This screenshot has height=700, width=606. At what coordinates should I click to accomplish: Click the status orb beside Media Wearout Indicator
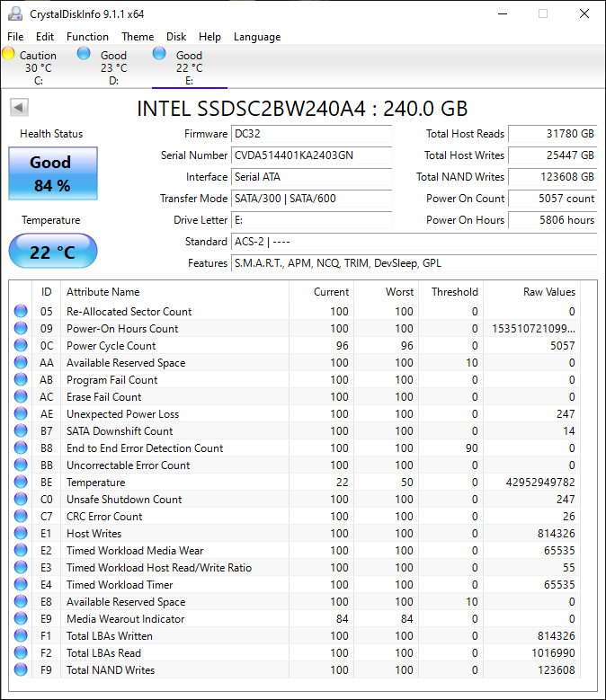tap(21, 619)
